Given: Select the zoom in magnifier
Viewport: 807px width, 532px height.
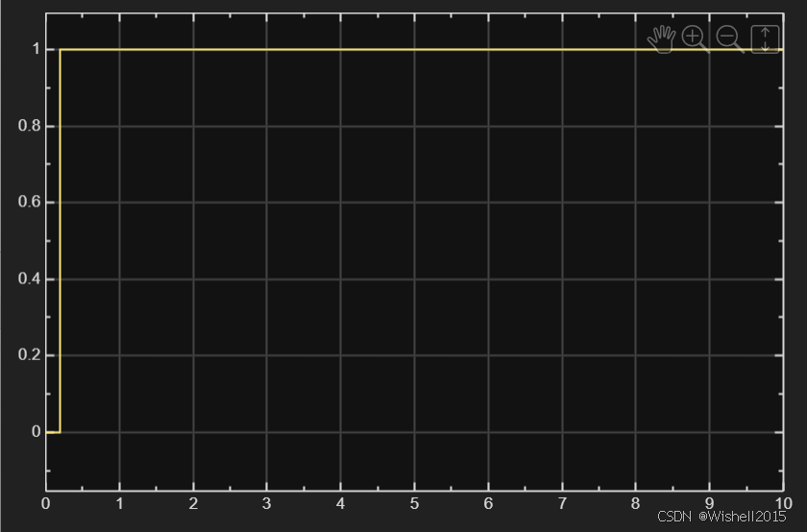Looking at the screenshot, I should [696, 39].
